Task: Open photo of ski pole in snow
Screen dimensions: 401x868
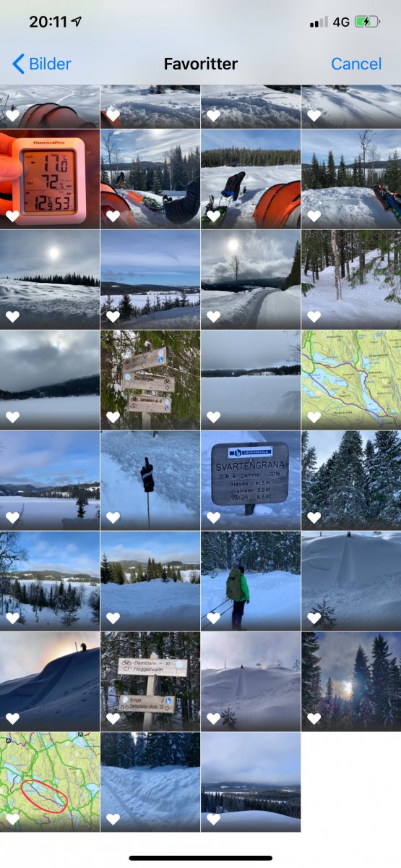Action: 150,480
